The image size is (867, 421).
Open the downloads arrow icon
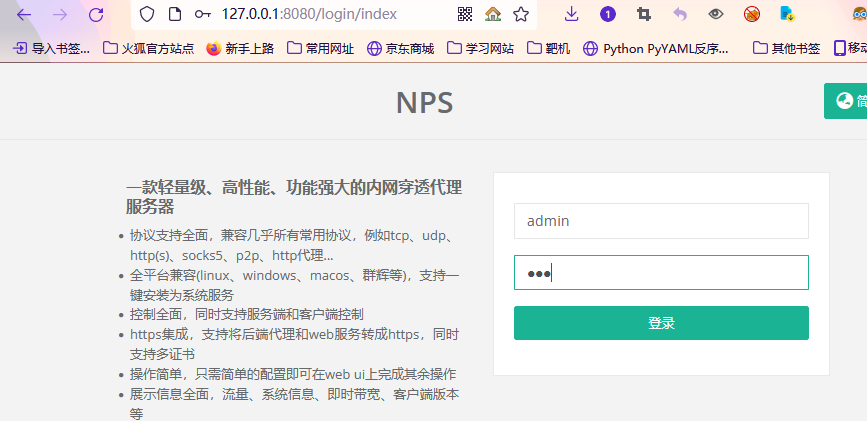tap(571, 14)
